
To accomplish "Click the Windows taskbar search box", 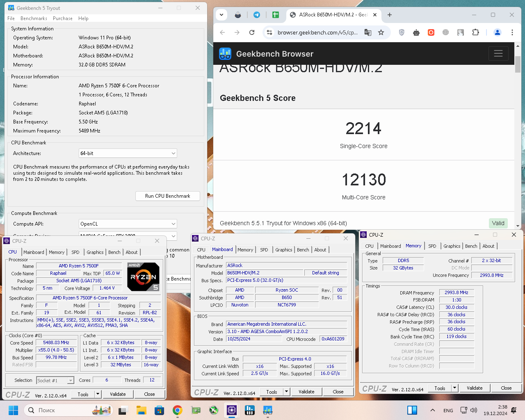I will click(68, 410).
